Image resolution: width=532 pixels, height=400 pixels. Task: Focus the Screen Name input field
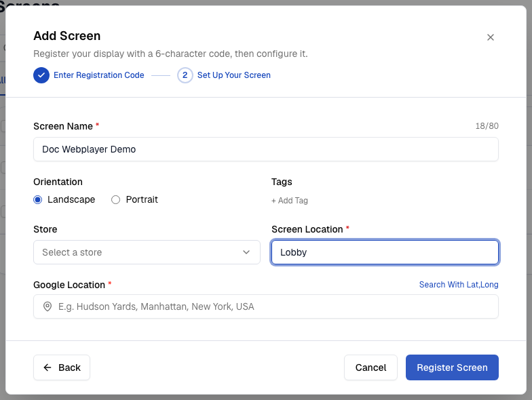tap(266, 149)
